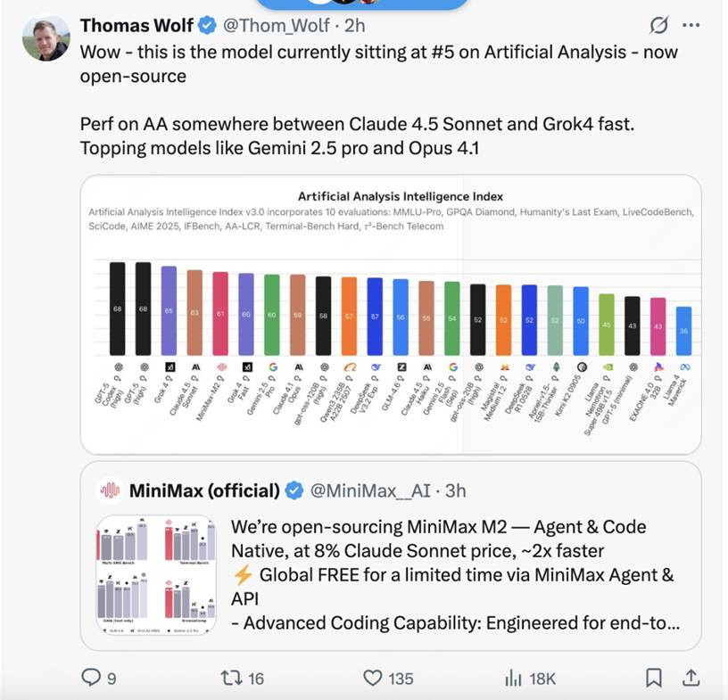728x700 pixels.
Task: Open the three-dot more menu
Action: pos(691,26)
